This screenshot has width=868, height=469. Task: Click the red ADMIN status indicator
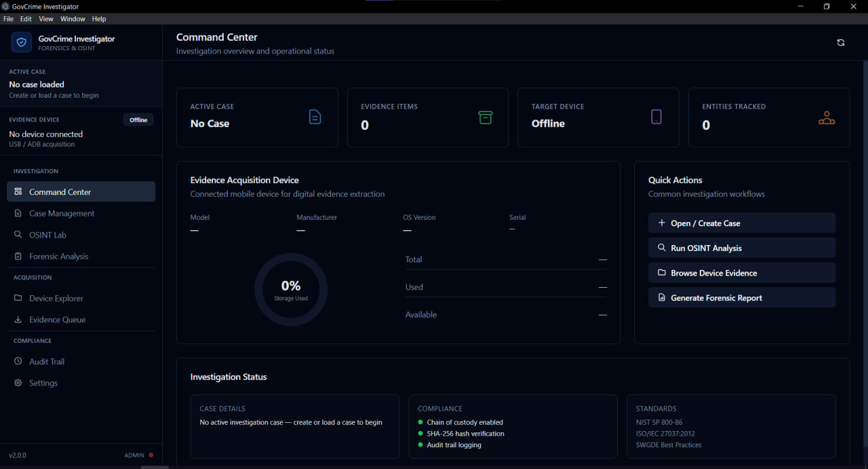(151, 455)
